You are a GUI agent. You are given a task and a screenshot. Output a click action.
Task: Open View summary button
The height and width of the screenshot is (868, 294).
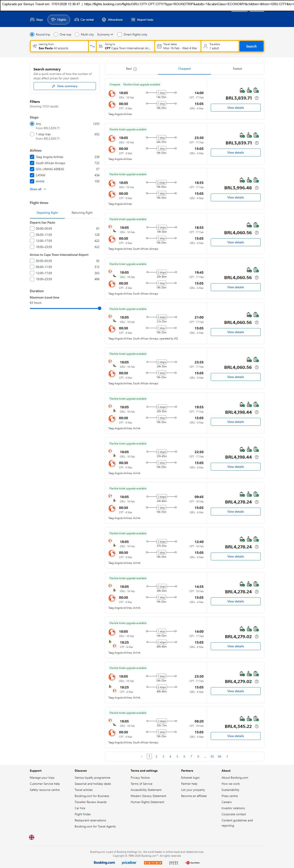coord(64,86)
